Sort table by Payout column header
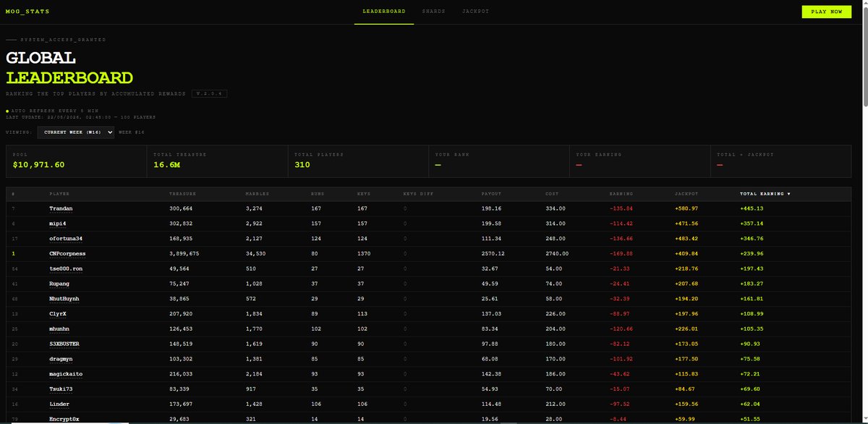The image size is (868, 424). pos(491,194)
